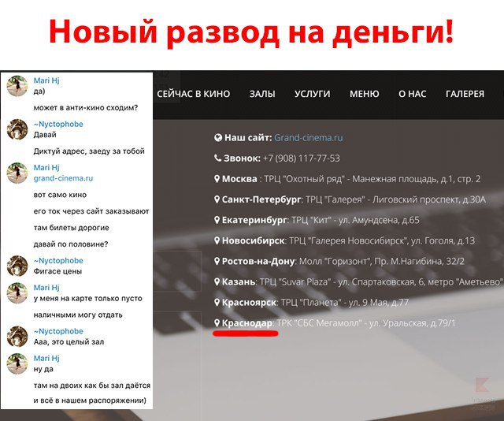The height and width of the screenshot is (421, 504).
Task: Click the Mari Hj name above the 'да)' message
Action: coord(46,80)
